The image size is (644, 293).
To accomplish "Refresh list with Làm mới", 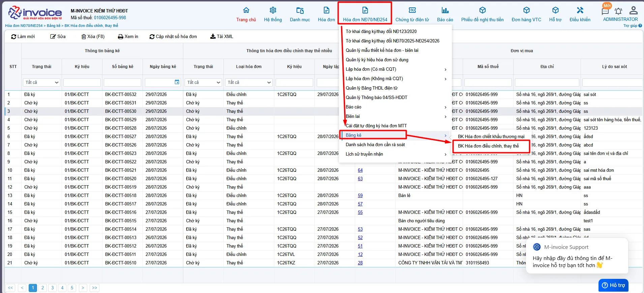I will (x=23, y=36).
